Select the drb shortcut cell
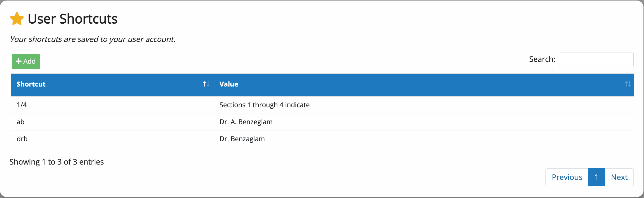This screenshot has width=644, height=198. pyautogui.click(x=113, y=139)
